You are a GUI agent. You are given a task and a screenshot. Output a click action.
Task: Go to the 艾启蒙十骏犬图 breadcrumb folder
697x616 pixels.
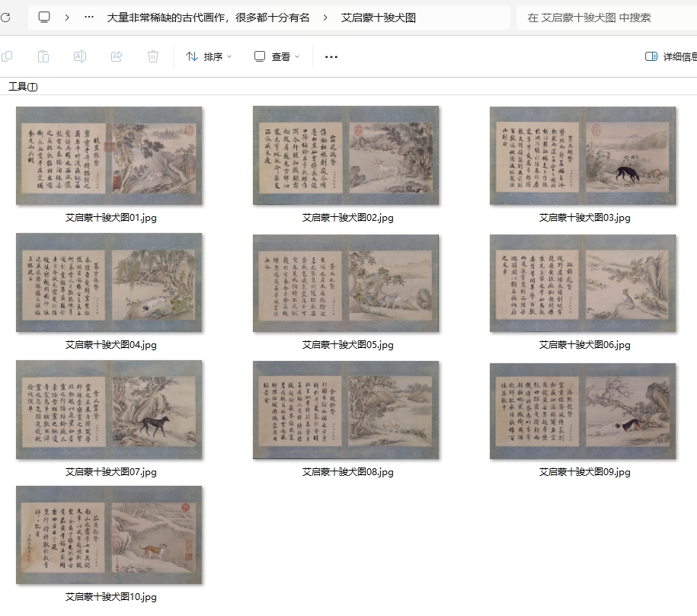379,17
